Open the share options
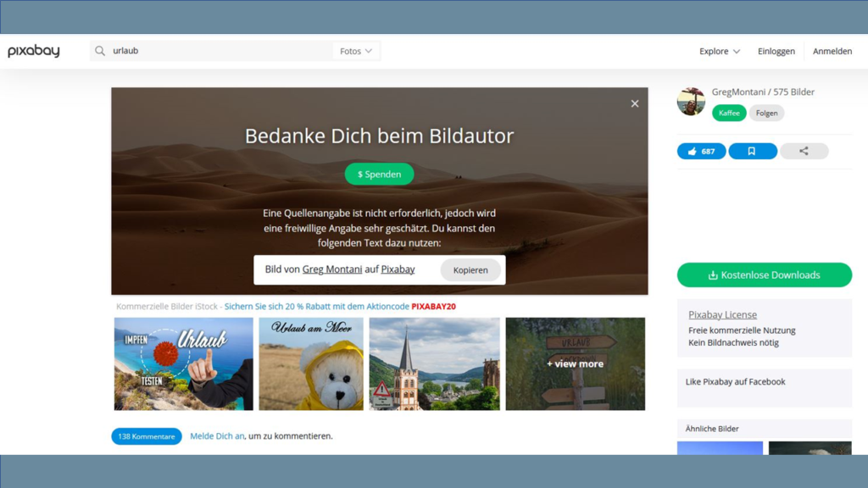868x488 pixels. coord(804,152)
